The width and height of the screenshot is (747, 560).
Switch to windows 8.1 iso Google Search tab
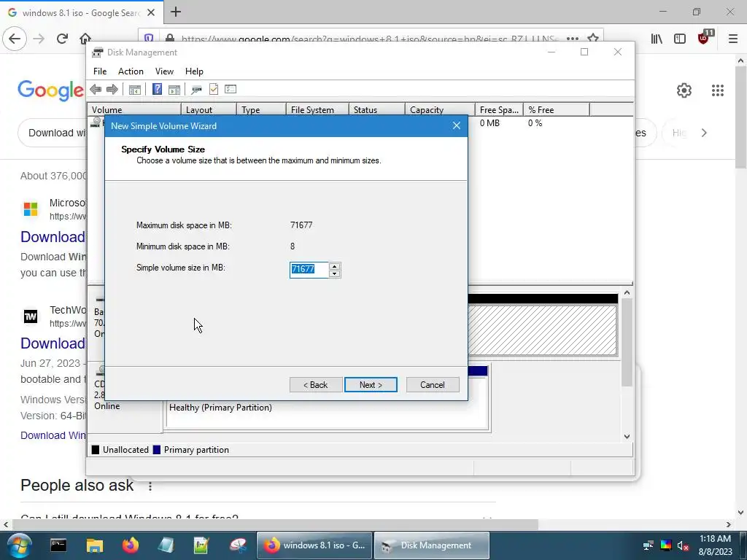tap(82, 13)
